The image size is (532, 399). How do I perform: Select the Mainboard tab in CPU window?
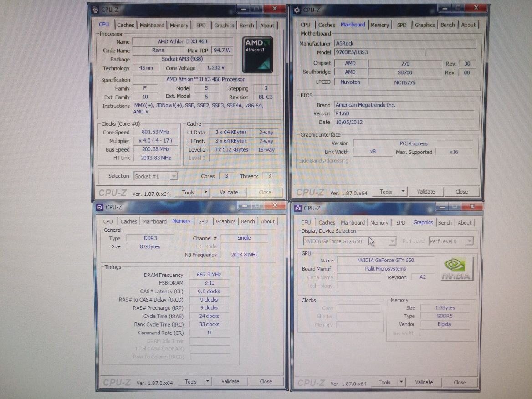(x=152, y=25)
